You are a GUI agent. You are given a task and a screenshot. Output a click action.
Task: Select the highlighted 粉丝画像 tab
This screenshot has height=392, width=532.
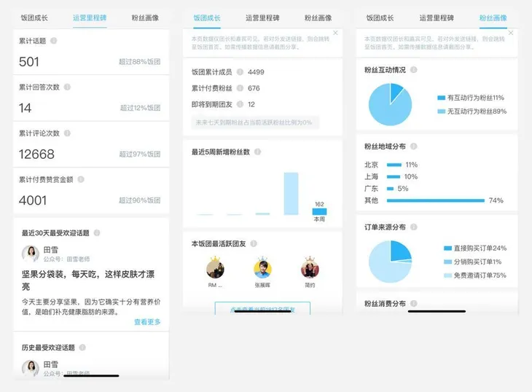(493, 17)
